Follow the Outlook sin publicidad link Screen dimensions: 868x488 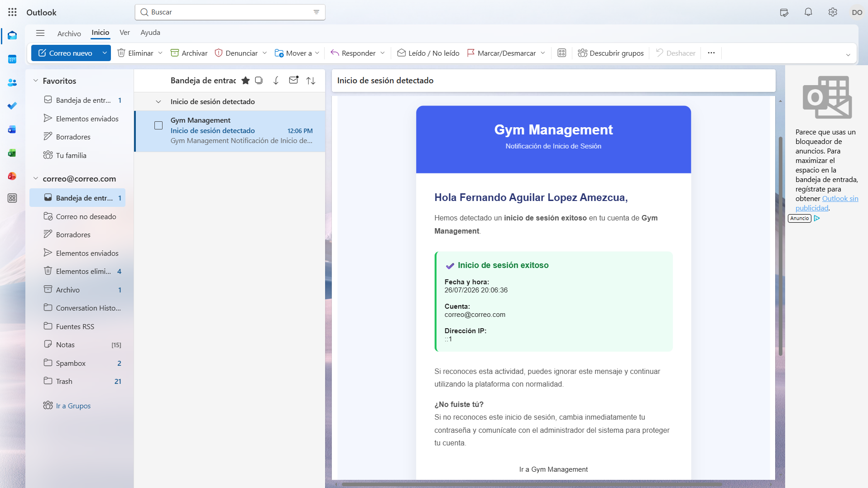pyautogui.click(x=827, y=203)
